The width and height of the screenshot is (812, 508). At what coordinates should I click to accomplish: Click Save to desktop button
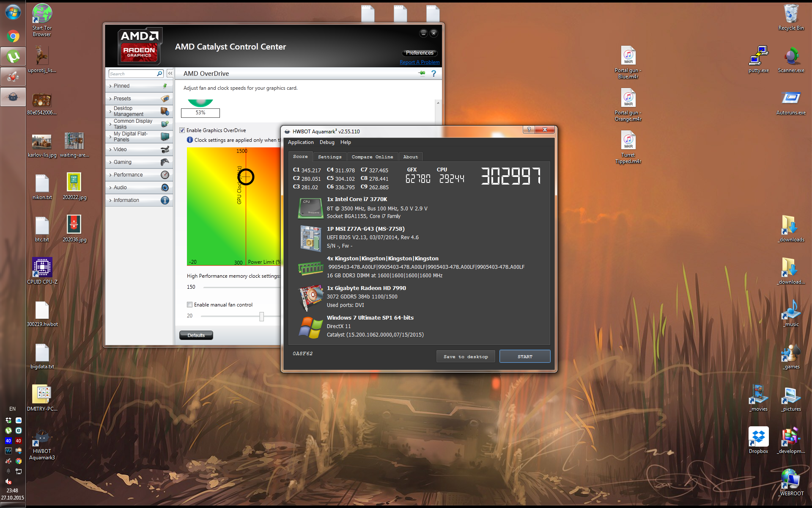click(466, 356)
